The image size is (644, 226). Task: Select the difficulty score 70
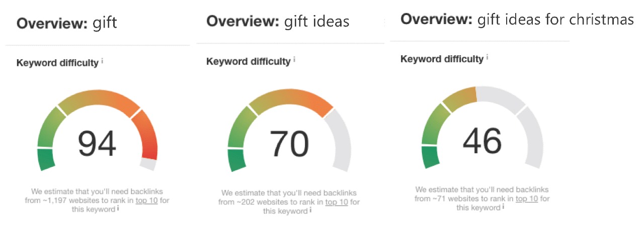click(289, 144)
